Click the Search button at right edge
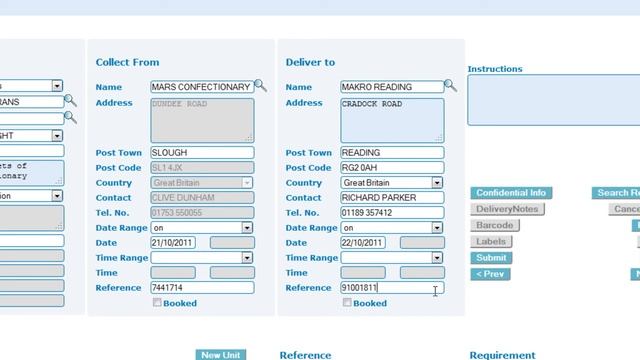Screen dimensions: 640x360 616,193
